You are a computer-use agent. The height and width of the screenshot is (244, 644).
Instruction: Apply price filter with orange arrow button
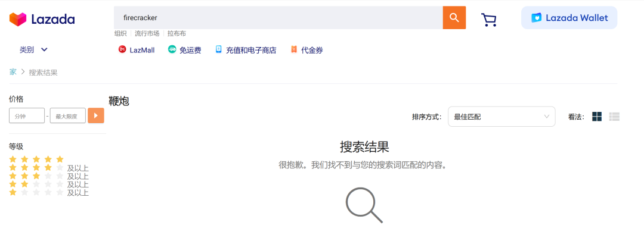[95, 115]
